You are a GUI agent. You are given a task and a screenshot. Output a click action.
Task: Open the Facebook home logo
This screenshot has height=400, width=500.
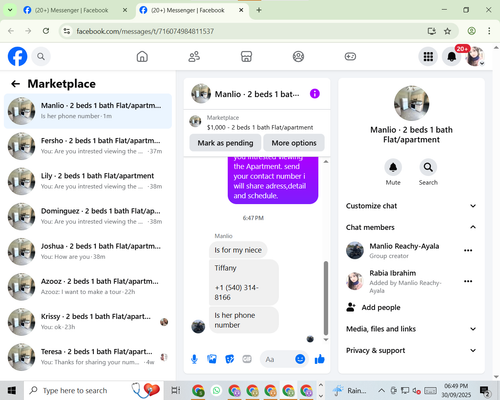tap(17, 56)
